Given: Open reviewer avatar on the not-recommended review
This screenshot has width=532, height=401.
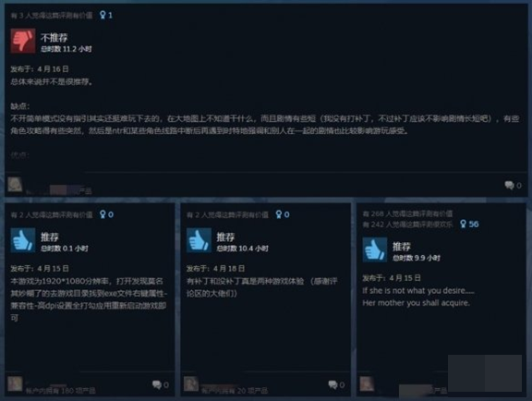Looking at the screenshot, I should 15,185.
